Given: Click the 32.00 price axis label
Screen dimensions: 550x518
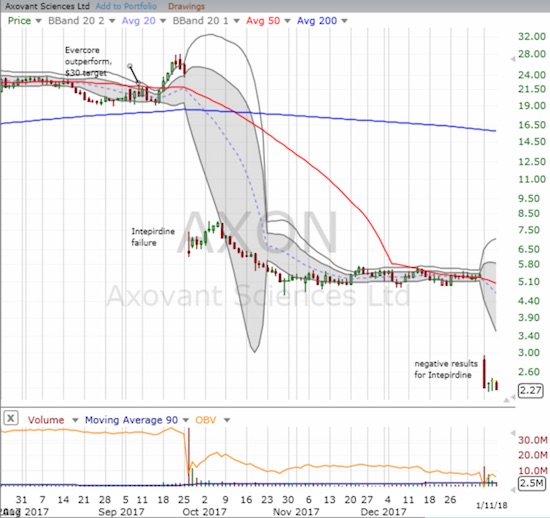Looking at the screenshot, I should click(x=532, y=36).
